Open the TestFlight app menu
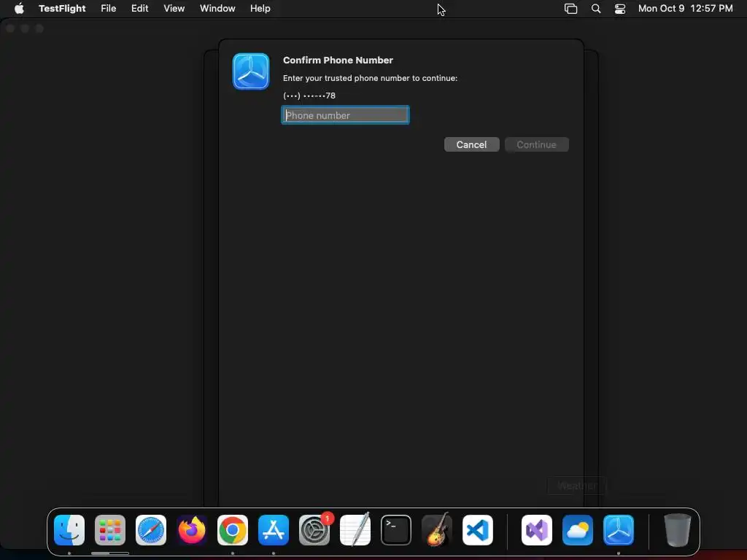The image size is (747, 560). (62, 9)
